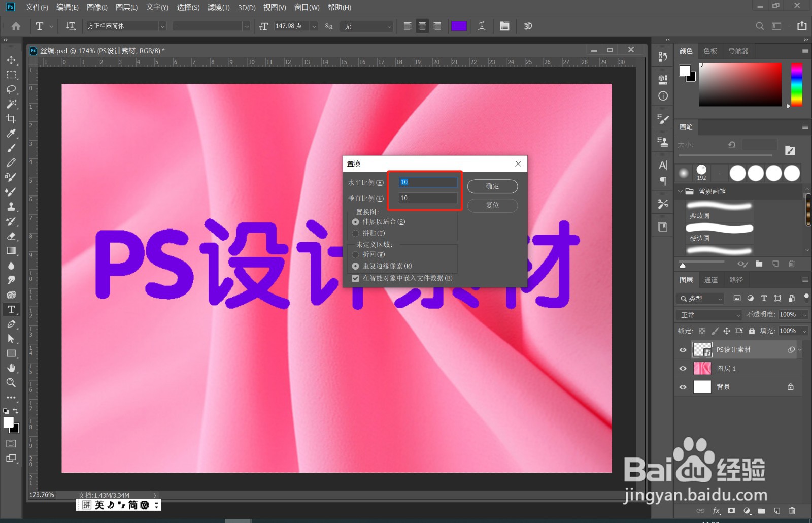Select the Zoom tool
The image size is (812, 523).
(11, 382)
